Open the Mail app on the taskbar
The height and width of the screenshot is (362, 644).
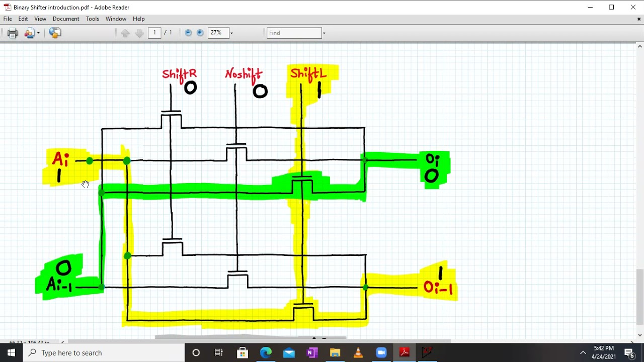(x=289, y=352)
